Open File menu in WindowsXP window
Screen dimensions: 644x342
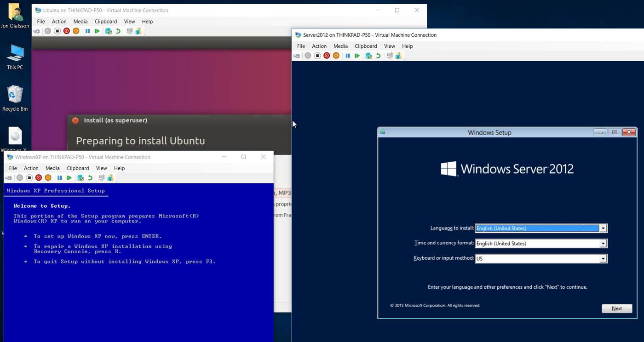pos(13,168)
